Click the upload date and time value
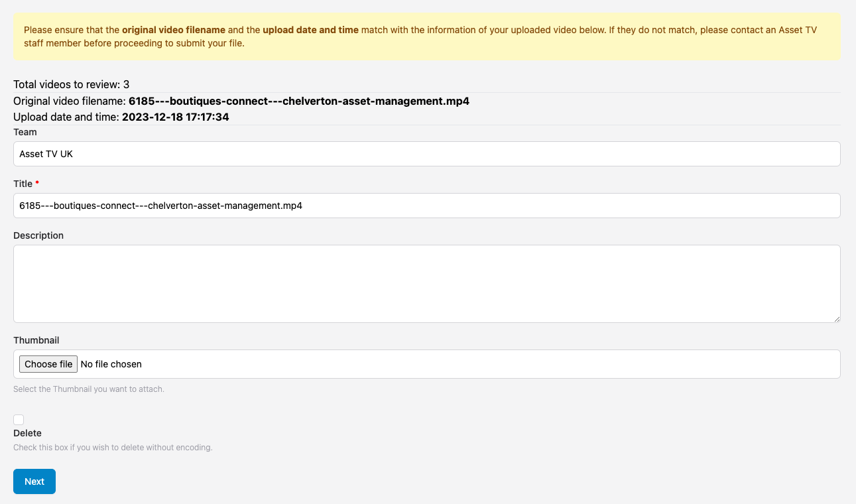Screen dimensions: 856x504 tap(175, 117)
